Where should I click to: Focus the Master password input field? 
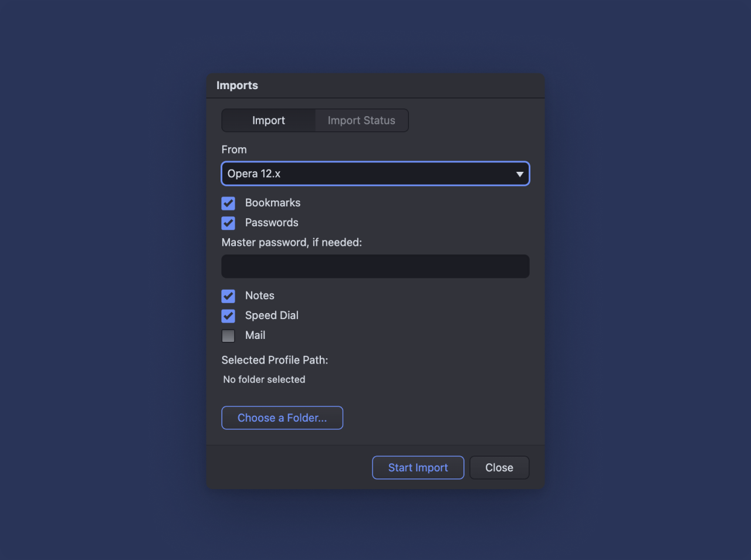click(x=375, y=266)
